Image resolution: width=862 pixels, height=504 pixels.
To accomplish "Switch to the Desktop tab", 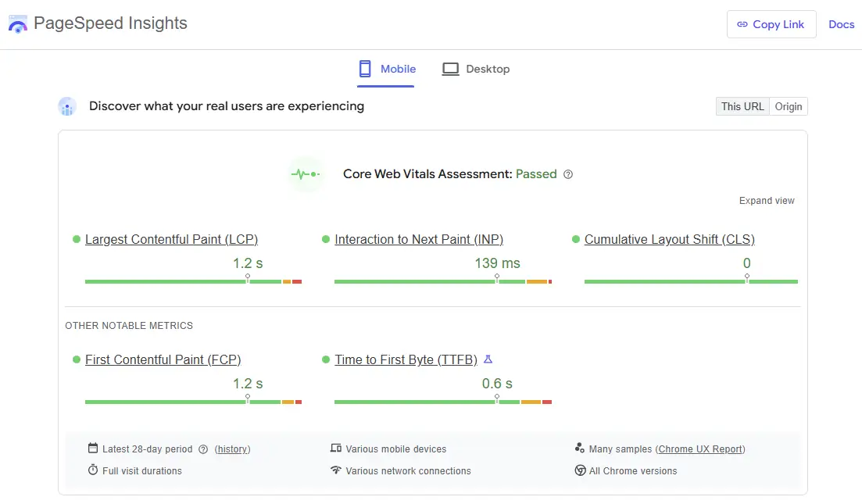I will point(476,70).
